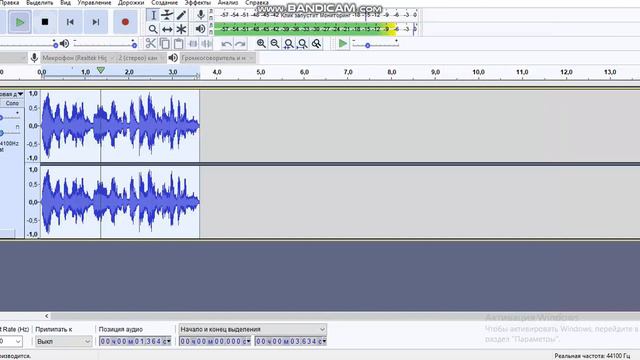Click the Zoom Toggle icon

point(317,43)
